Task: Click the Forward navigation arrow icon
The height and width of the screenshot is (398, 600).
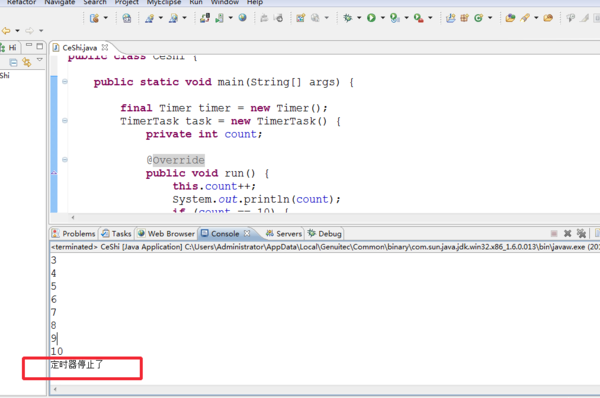Action: coord(29,31)
